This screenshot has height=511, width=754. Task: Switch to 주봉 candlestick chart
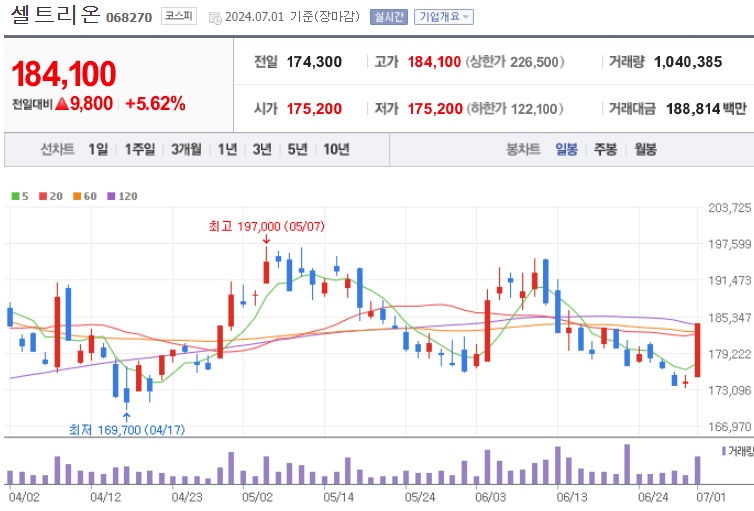(605, 149)
